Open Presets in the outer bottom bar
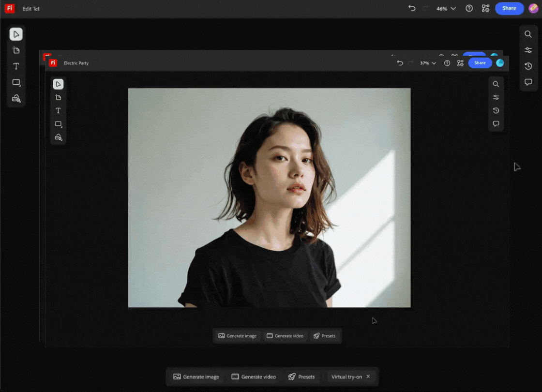The width and height of the screenshot is (542, 392). point(301,377)
